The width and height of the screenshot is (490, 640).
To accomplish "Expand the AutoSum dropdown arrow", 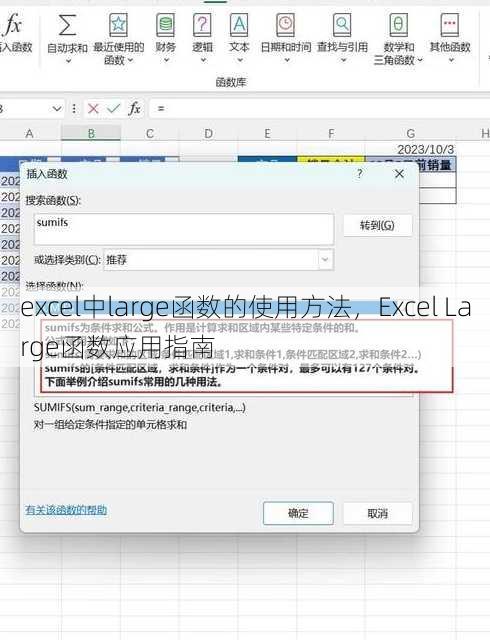I will pos(68,61).
